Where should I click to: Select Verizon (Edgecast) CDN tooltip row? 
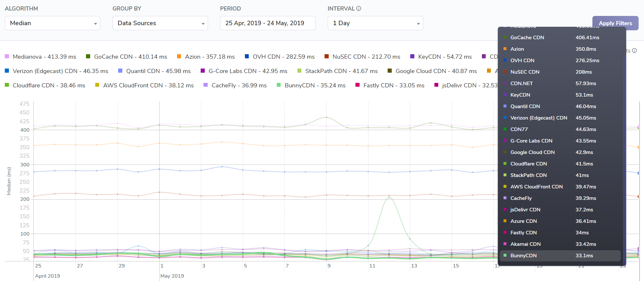pyautogui.click(x=560, y=118)
